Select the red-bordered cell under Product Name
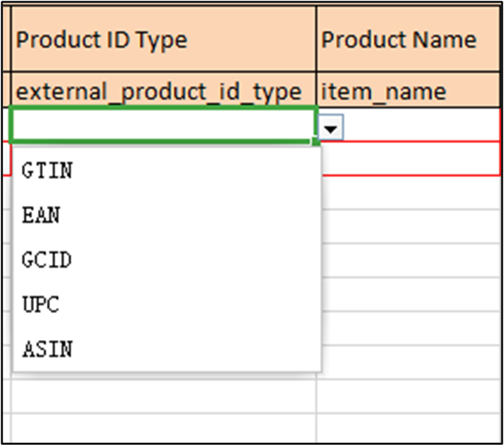The height and width of the screenshot is (445, 504). 409,159
